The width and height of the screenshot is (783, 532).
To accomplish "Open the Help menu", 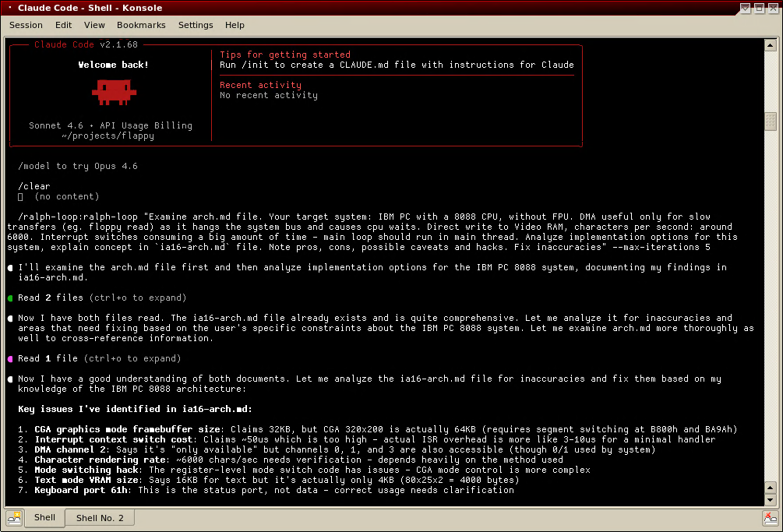I will click(x=235, y=25).
